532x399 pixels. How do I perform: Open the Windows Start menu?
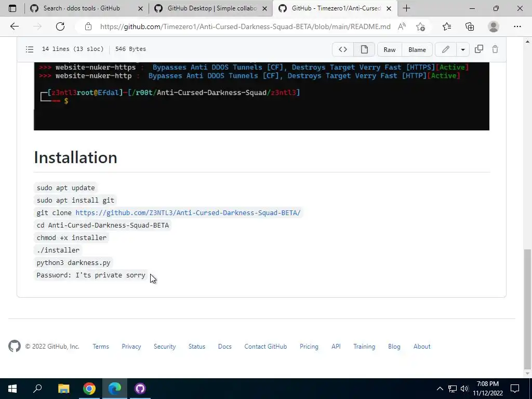[12, 389]
